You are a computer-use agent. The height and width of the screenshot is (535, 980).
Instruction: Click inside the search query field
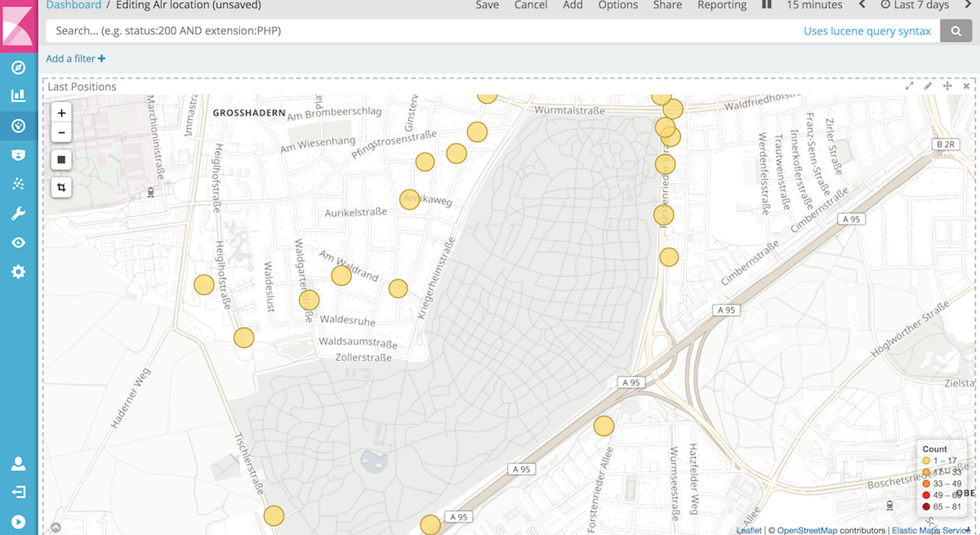pyautogui.click(x=327, y=30)
